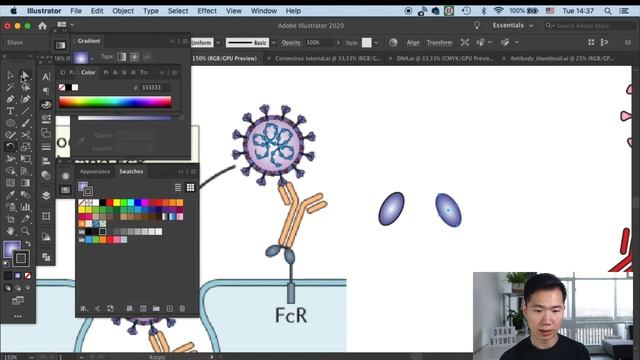The width and height of the screenshot is (640, 360).
Task: Select the Pen tool
Action: (10, 99)
